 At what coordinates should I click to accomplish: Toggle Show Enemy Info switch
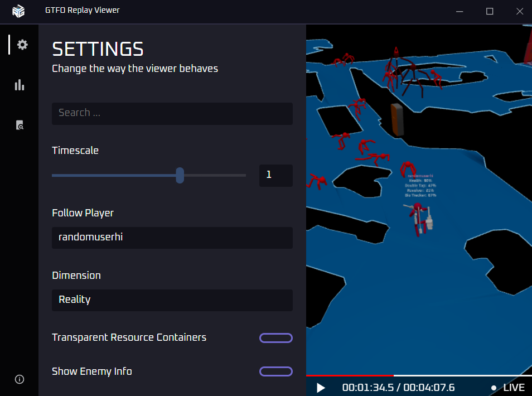pyautogui.click(x=276, y=371)
